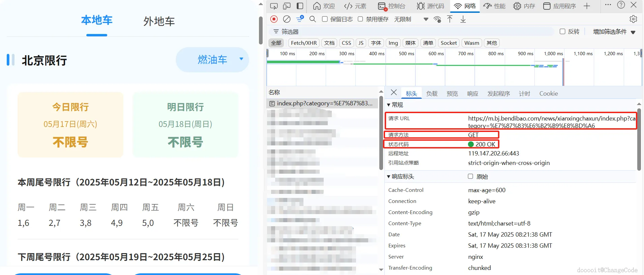
Task: Switch to the 响应 details tab
Action: coord(473,94)
